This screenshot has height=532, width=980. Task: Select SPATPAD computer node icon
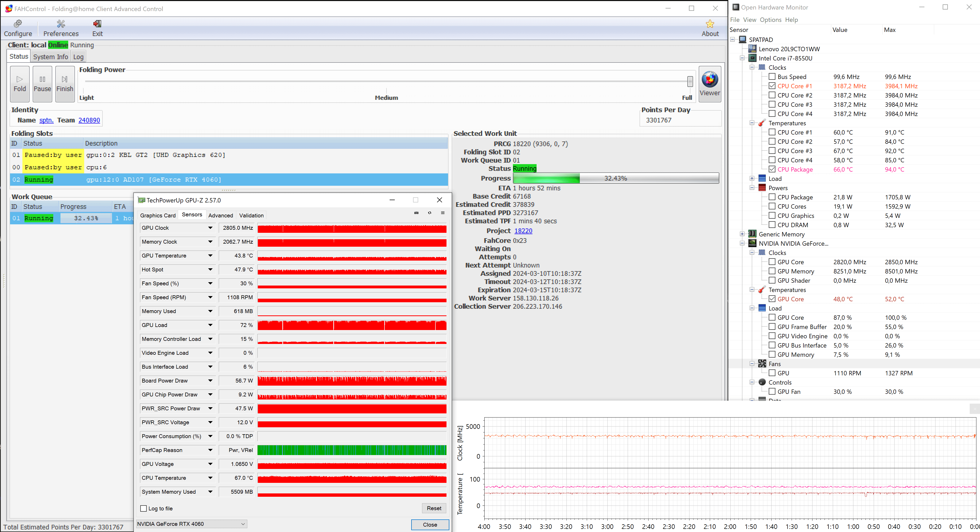743,40
